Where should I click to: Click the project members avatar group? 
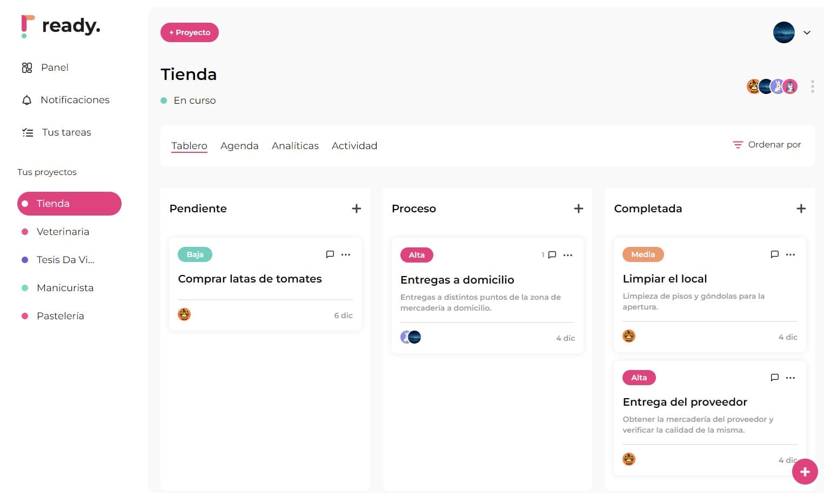pyautogui.click(x=772, y=86)
